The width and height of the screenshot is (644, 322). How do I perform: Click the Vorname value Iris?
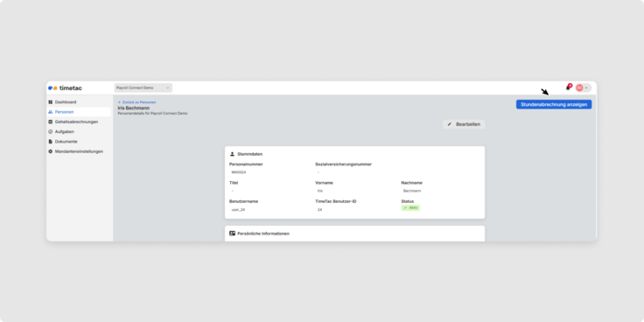click(x=320, y=191)
